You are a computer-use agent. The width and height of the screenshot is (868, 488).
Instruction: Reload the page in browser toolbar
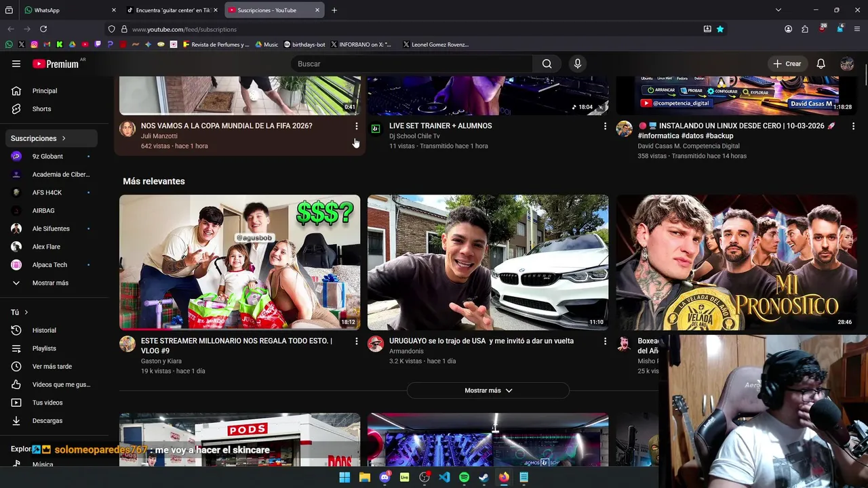(x=43, y=29)
